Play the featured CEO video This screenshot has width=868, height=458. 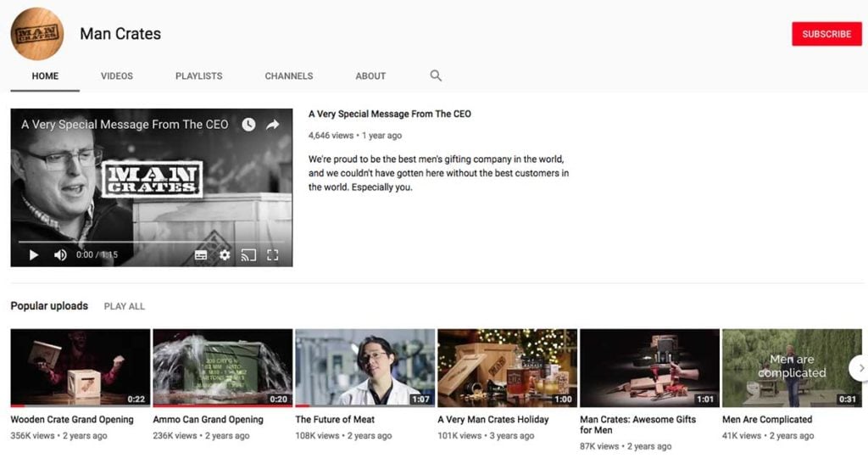click(33, 254)
